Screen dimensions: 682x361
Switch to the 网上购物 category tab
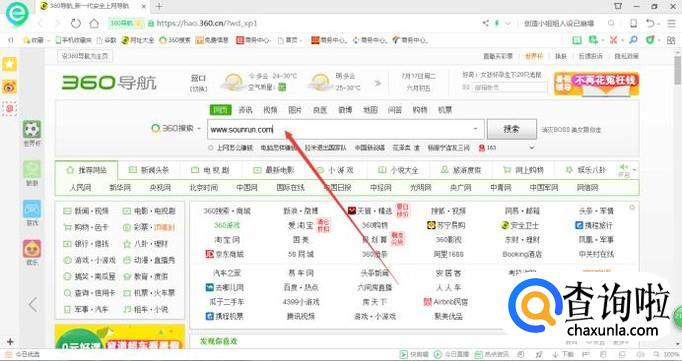pyautogui.click(x=523, y=170)
